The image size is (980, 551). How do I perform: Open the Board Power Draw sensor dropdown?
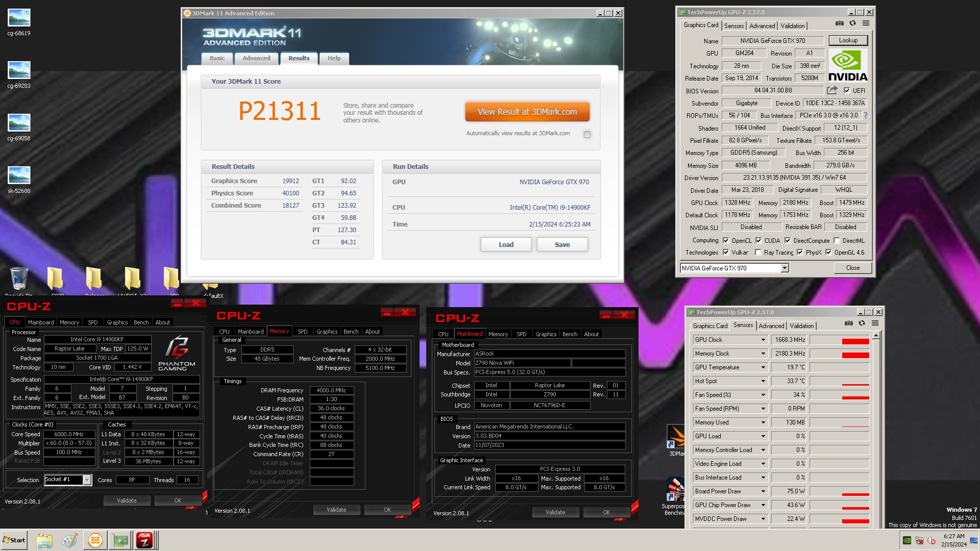pyautogui.click(x=763, y=491)
